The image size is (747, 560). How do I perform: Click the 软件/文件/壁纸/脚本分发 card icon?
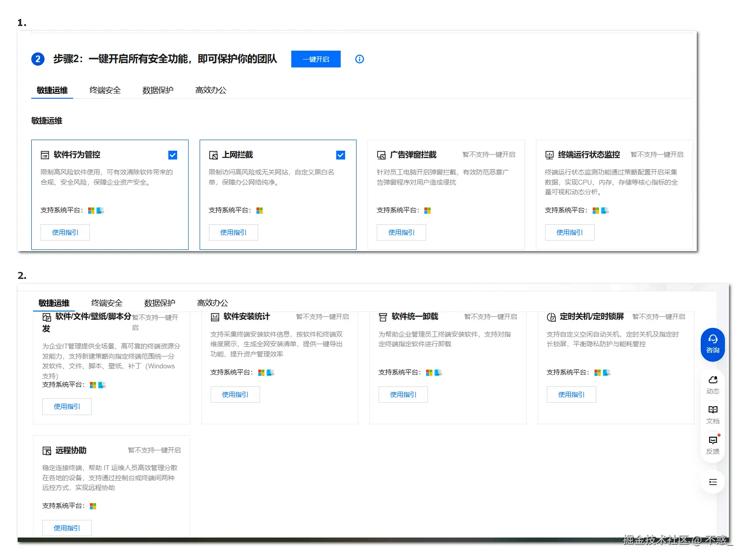point(47,317)
